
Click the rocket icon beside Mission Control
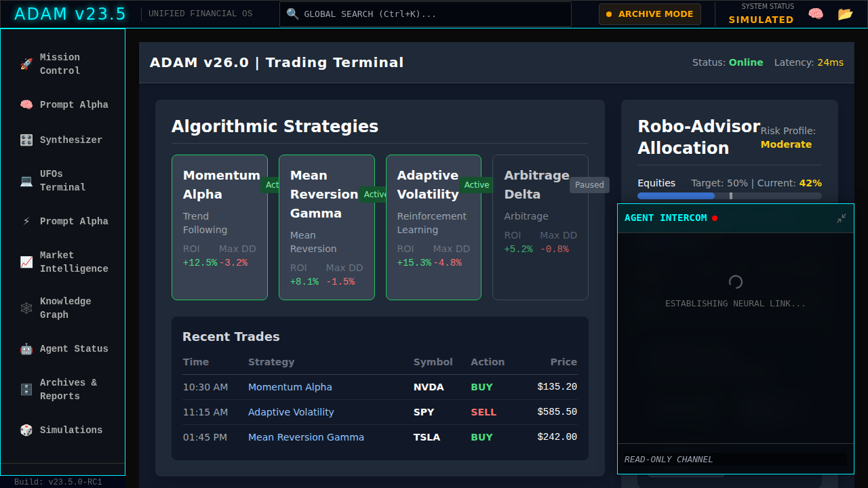[x=26, y=64]
